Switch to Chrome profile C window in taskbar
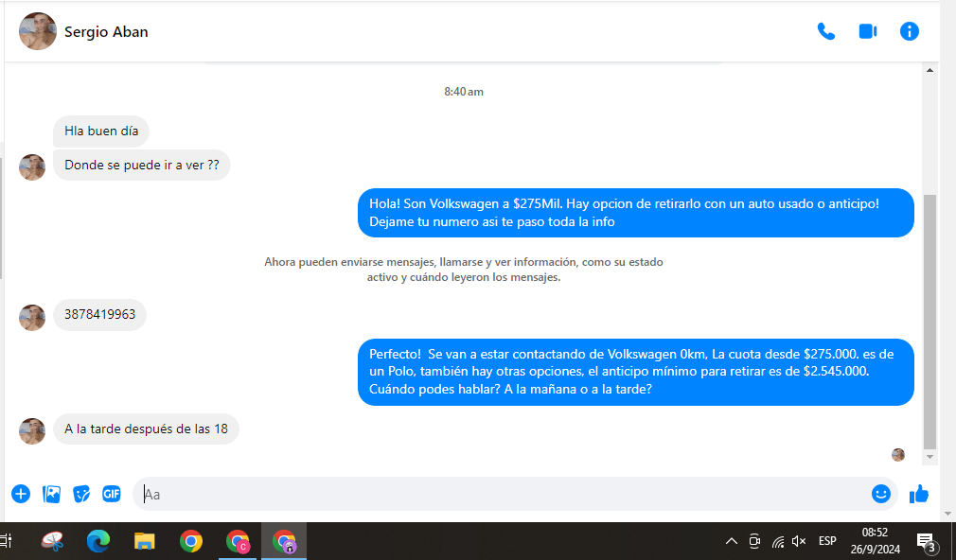 [x=238, y=541]
